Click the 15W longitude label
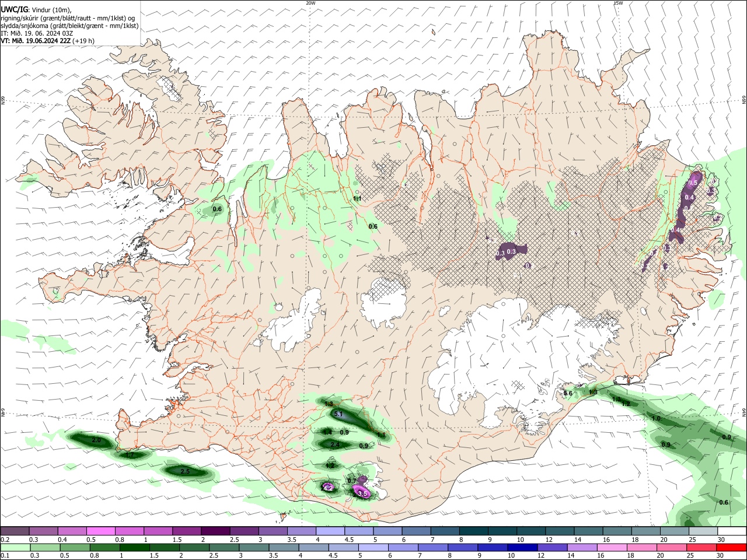Viewport: 747px width, 560px height. coord(619,3)
